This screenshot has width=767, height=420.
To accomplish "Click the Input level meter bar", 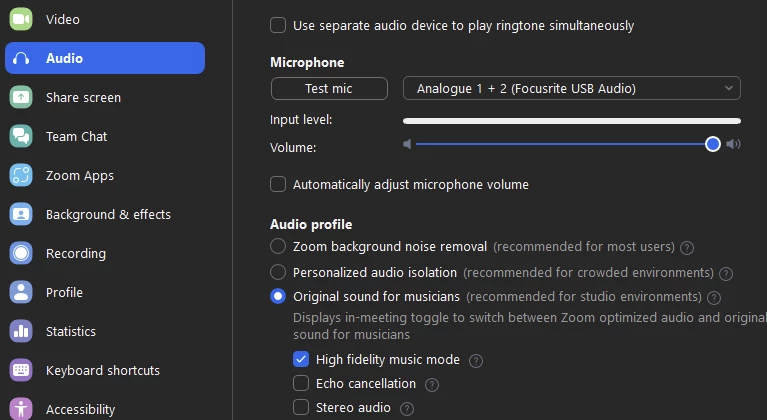I will pyautogui.click(x=571, y=121).
